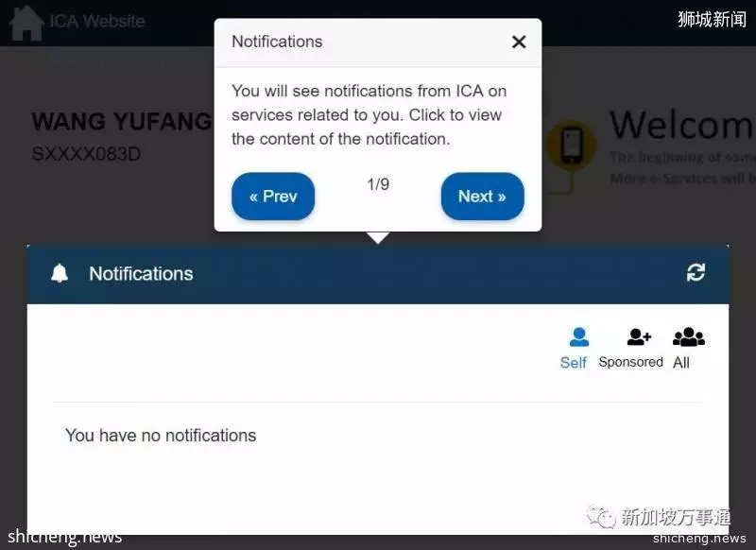
Task: Switch to the All notifications tab
Action: pyautogui.click(x=681, y=363)
